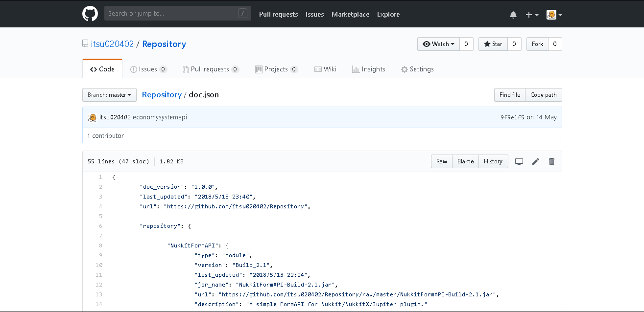Image resolution: width=644 pixels, height=312 pixels.
Task: Click the "NukkitFormAPI": { line
Action: 198,245
